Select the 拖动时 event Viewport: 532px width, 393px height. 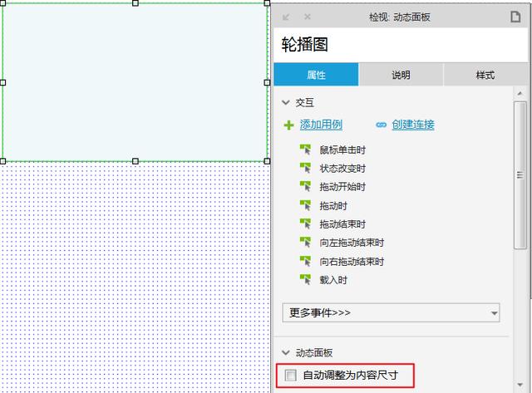coord(333,206)
